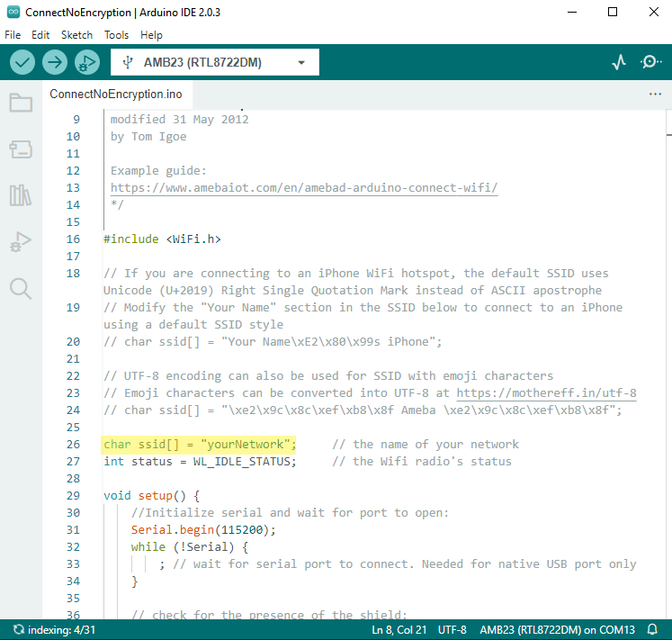Click "// the name of your network" comment
This screenshot has width=672, height=640.
(x=426, y=445)
